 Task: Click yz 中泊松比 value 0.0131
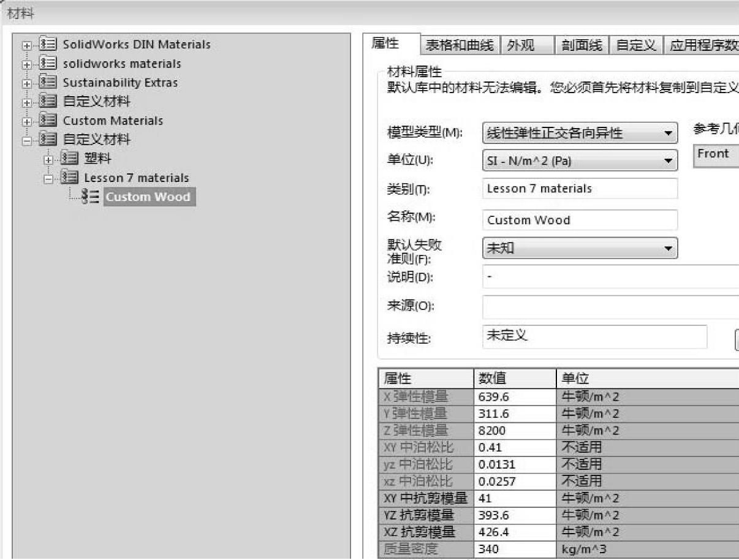(515, 464)
